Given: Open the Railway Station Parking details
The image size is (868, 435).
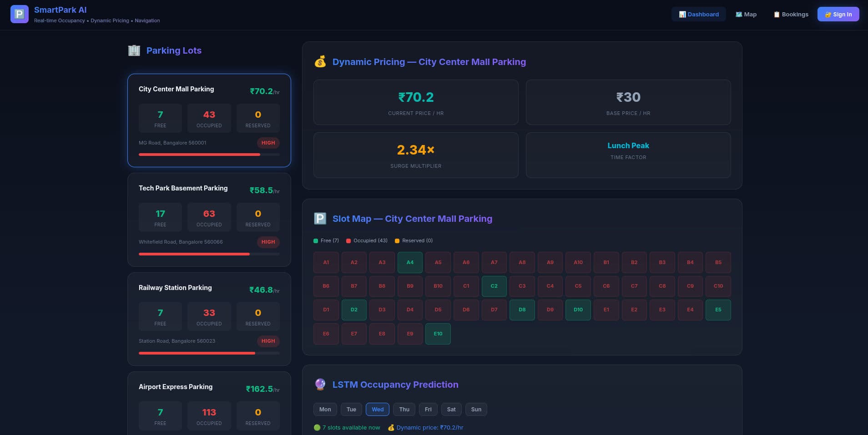Looking at the screenshot, I should point(209,318).
